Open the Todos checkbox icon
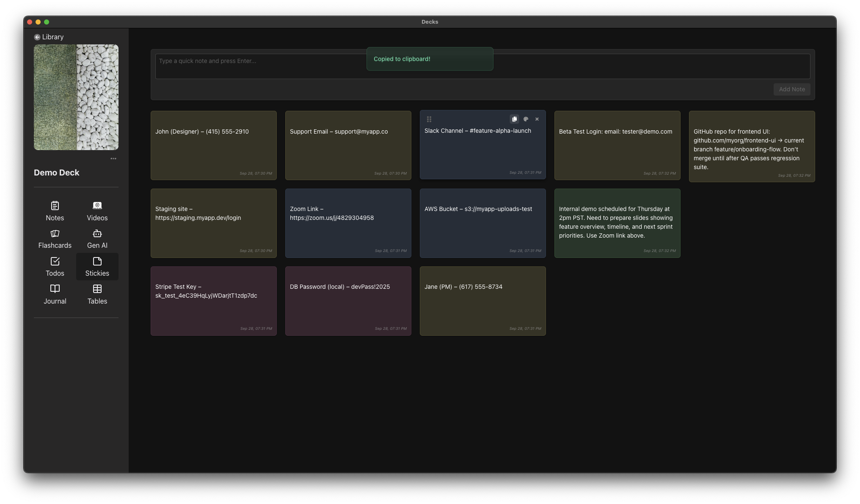Screen dimensions: 860x504 tap(55, 261)
